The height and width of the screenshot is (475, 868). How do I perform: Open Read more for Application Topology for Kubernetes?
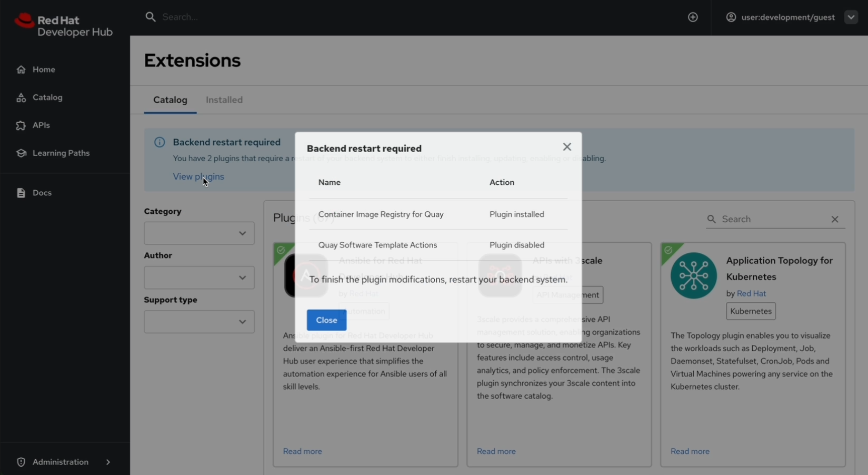(x=690, y=451)
